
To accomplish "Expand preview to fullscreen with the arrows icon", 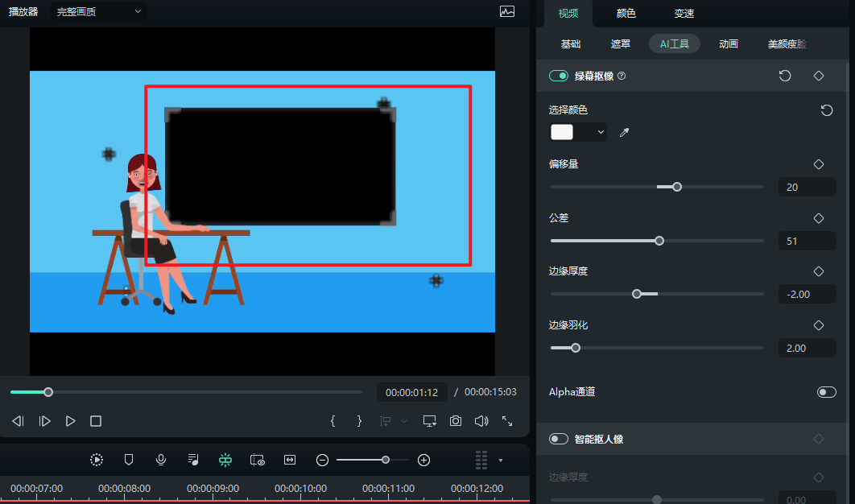I will click(x=506, y=420).
